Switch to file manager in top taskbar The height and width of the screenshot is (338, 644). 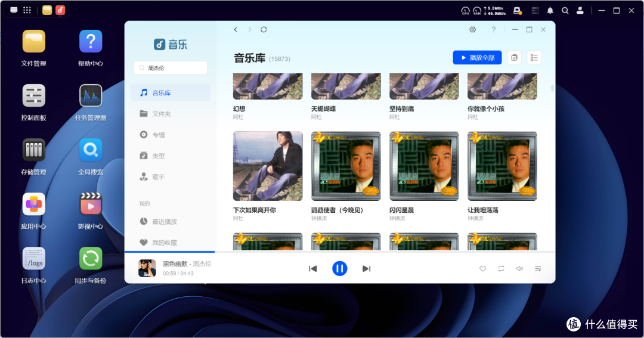(x=47, y=10)
